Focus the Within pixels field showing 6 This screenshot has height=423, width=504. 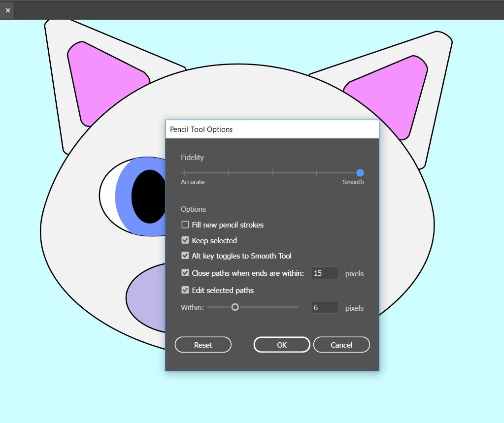325,308
